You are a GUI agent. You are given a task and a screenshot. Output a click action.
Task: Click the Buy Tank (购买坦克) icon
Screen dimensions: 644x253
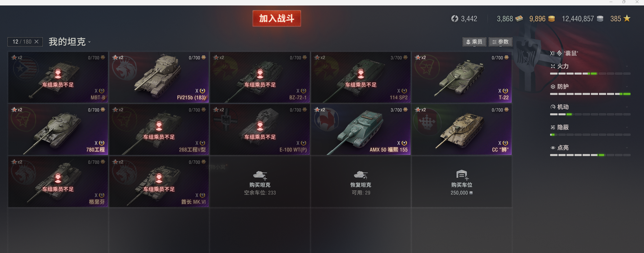click(x=260, y=175)
